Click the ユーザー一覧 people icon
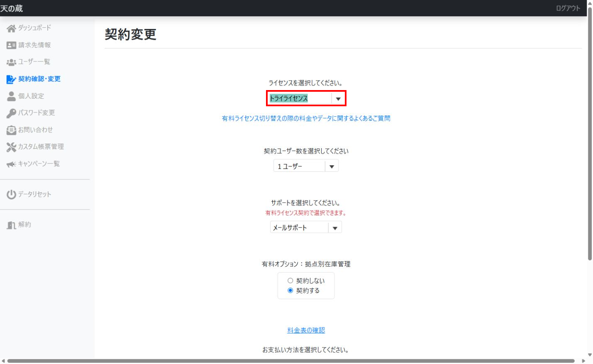This screenshot has width=593, height=364. tap(11, 62)
